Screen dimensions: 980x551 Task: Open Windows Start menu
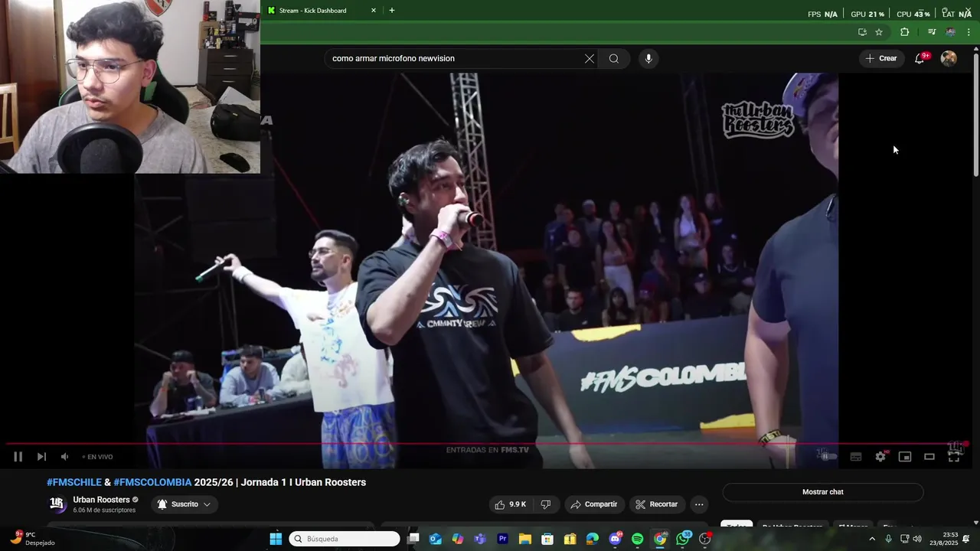pyautogui.click(x=276, y=539)
